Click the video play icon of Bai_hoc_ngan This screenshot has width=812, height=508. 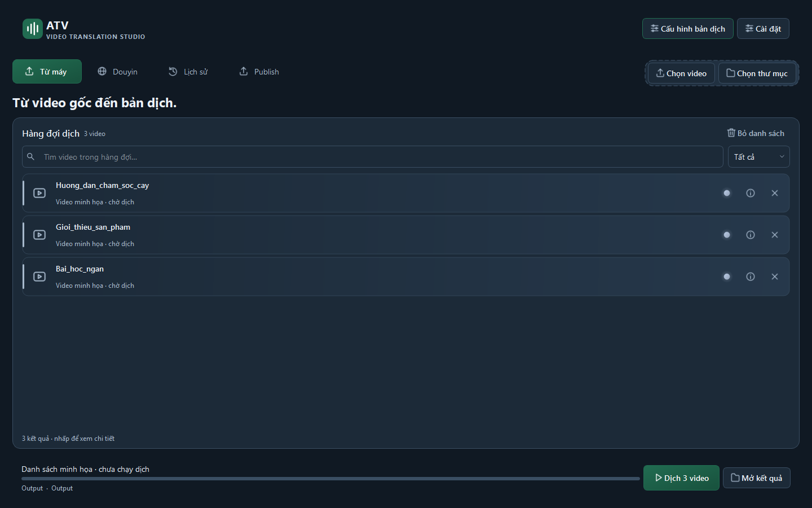click(39, 277)
